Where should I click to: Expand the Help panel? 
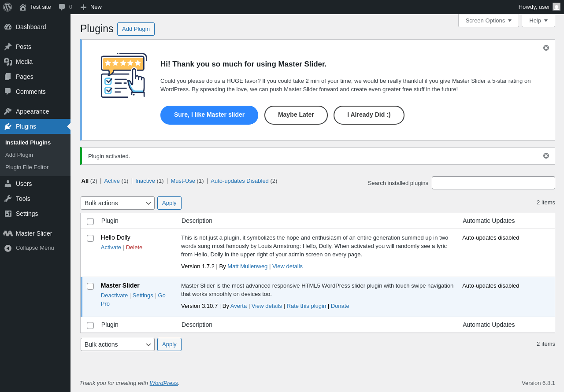538,20
